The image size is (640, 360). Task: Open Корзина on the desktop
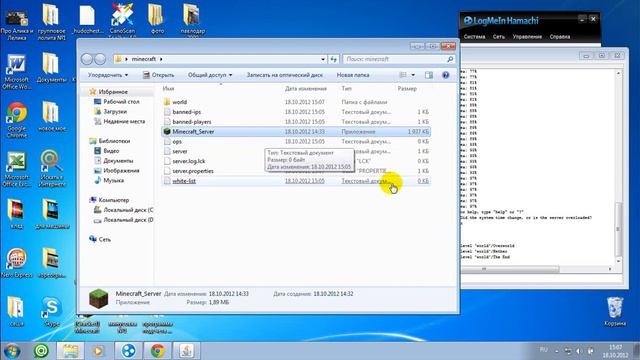615,311
